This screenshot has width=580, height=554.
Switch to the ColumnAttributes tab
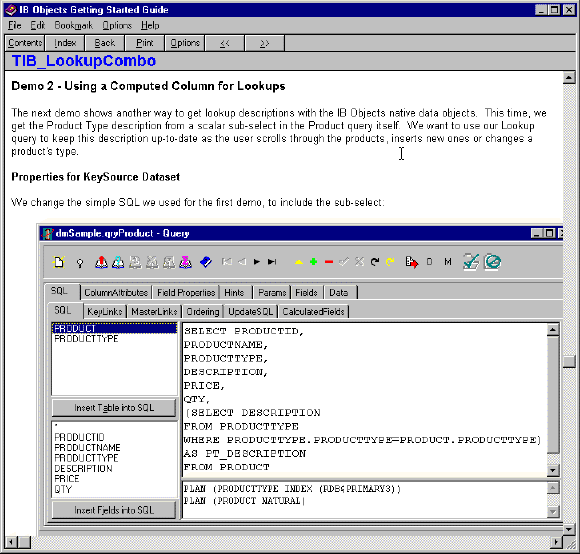[x=116, y=293]
